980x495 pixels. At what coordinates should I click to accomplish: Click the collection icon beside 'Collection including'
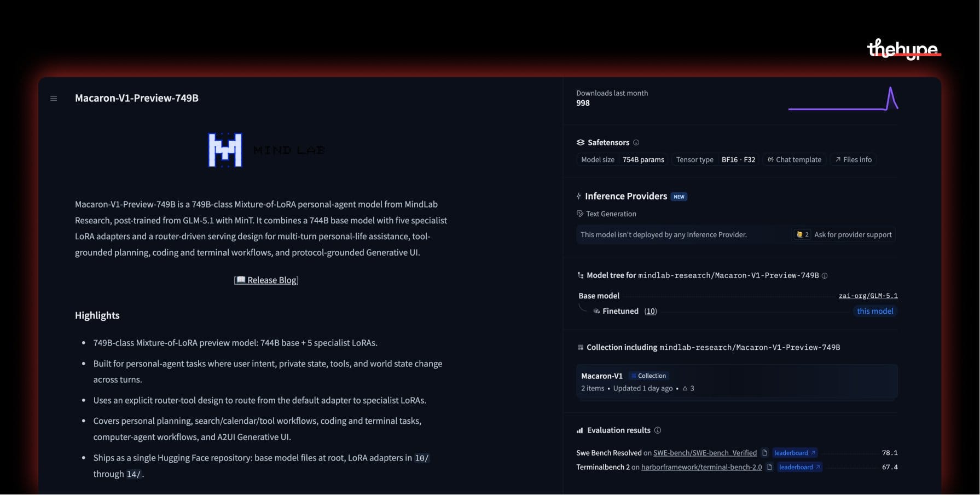[581, 347]
